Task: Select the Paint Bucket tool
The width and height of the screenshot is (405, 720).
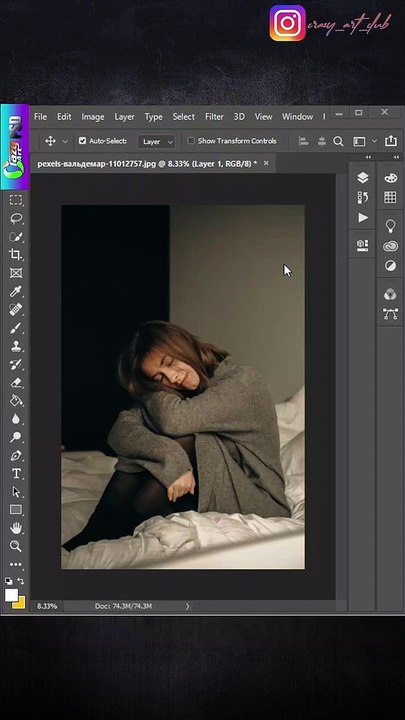Action: 16,400
